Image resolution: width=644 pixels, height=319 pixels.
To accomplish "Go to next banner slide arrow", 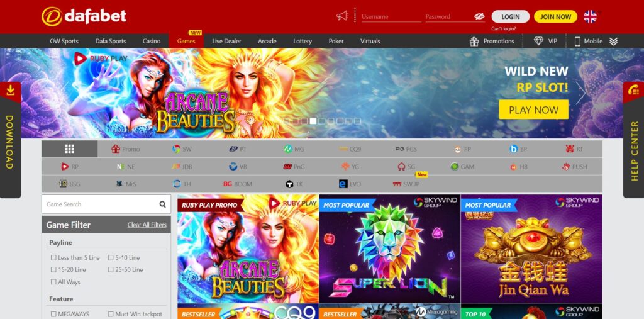I will 580,93.
